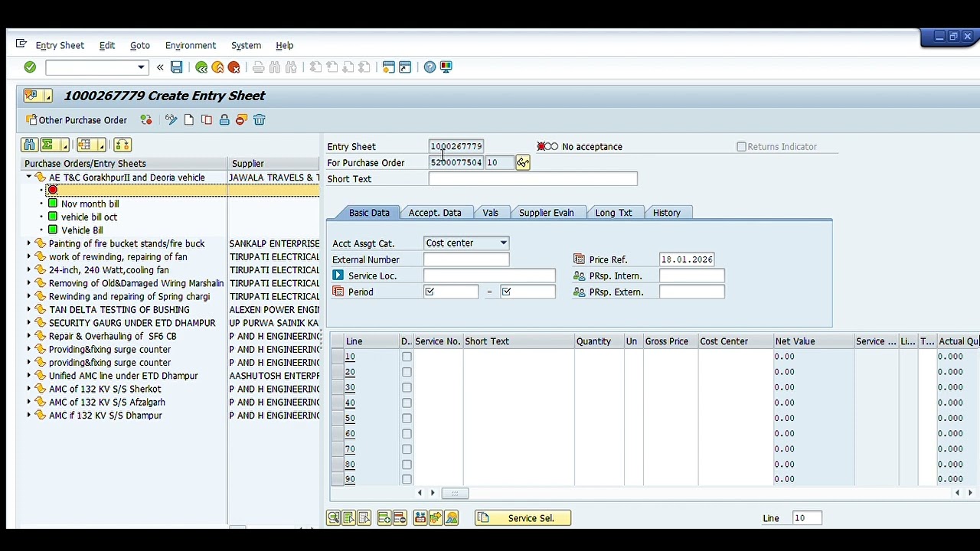Click the green Enter checkmark icon

(30, 67)
